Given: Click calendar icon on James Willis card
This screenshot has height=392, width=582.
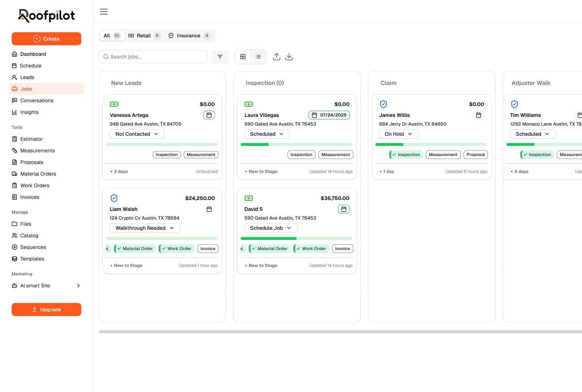Looking at the screenshot, I should pos(479,115).
